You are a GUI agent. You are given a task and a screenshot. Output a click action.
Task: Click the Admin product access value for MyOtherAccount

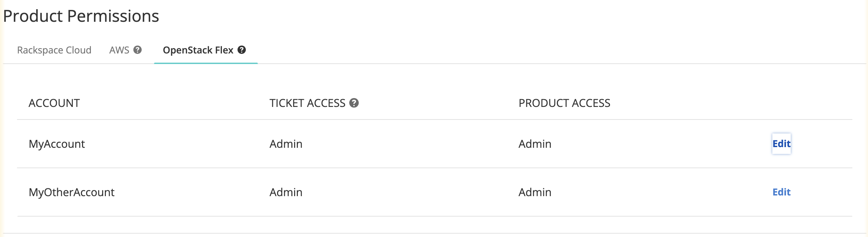tap(534, 192)
